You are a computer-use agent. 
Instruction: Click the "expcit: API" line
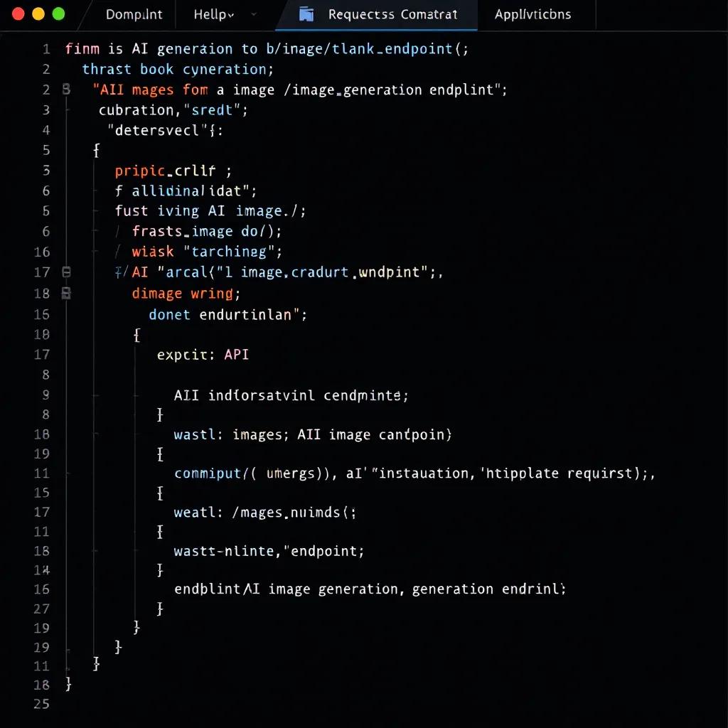(203, 355)
